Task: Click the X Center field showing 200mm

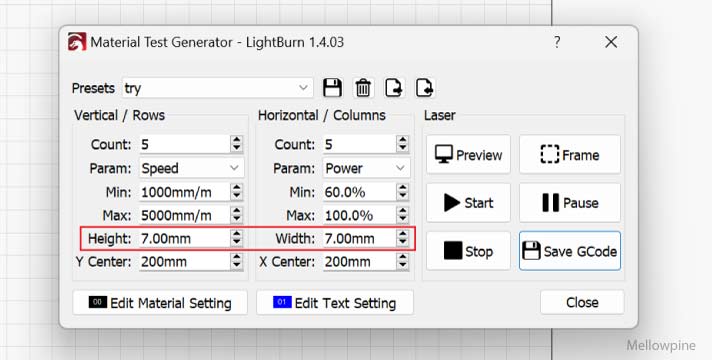Action: (x=359, y=261)
